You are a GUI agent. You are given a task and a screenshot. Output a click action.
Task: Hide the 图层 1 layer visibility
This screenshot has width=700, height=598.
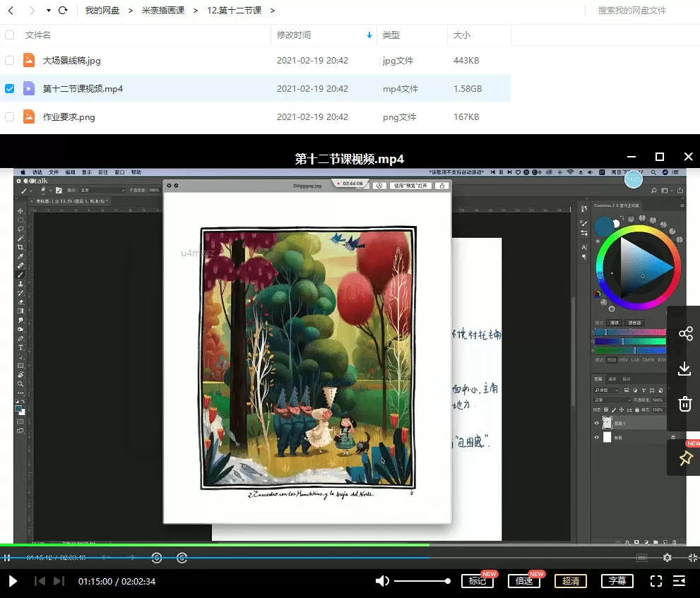597,422
